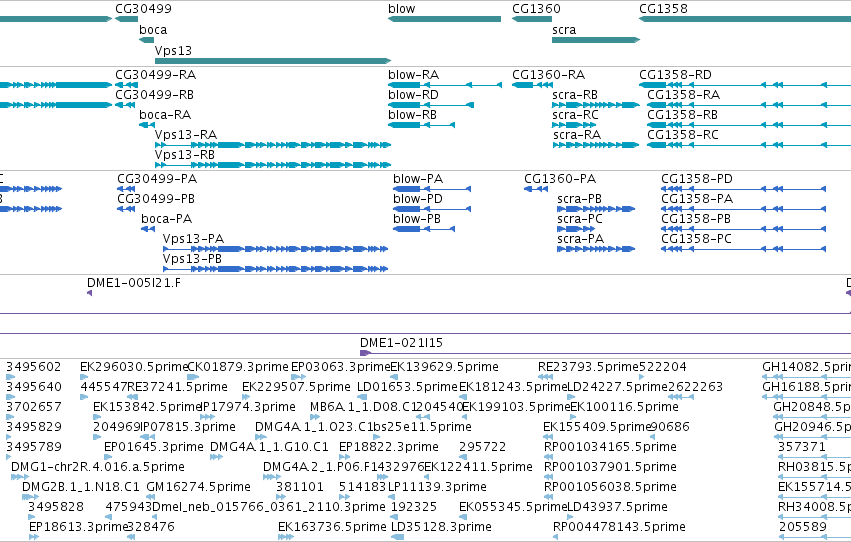Select the DME1-021I15 clone feature
Image resolution: width=851 pixels, height=542 pixels.
click(605, 353)
